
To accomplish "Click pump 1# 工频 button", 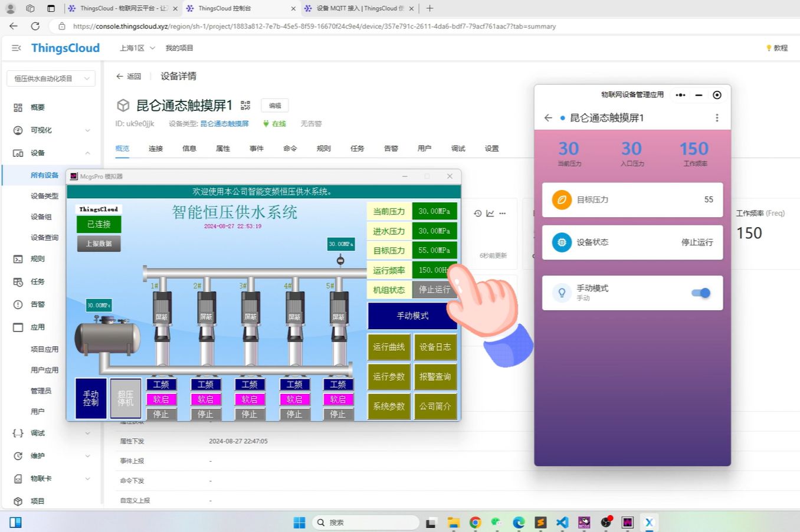I will click(x=161, y=385).
